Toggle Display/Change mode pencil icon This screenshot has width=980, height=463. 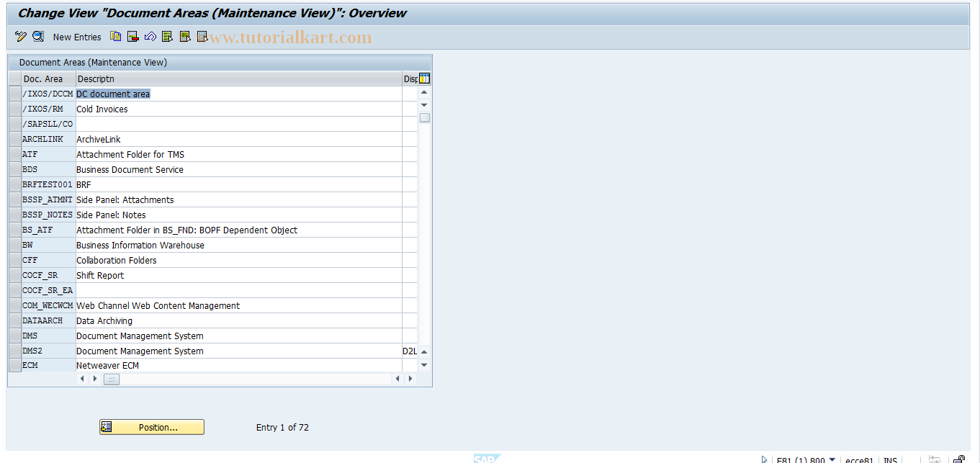click(x=20, y=37)
